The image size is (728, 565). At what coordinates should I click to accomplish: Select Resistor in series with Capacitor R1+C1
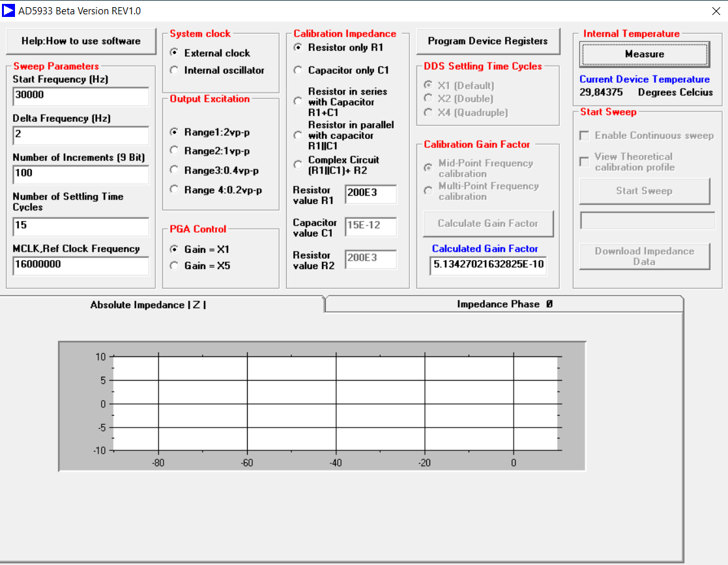pos(340,102)
